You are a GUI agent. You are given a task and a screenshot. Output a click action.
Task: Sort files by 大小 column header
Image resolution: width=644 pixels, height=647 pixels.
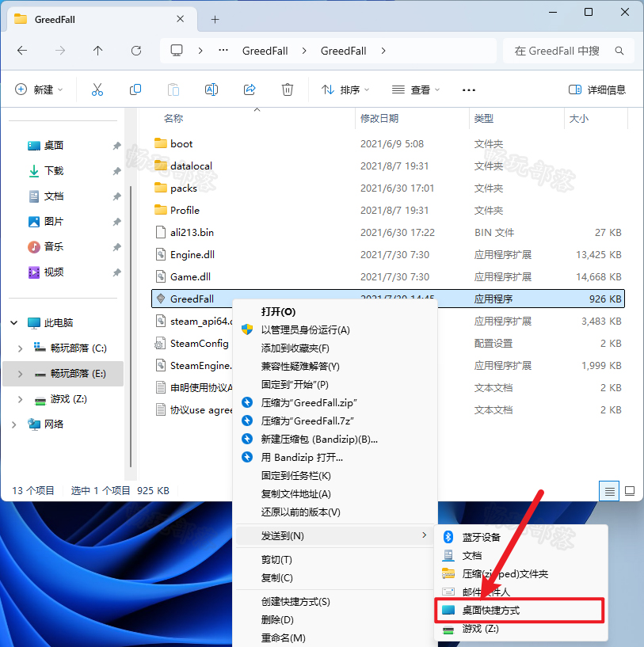(x=579, y=119)
